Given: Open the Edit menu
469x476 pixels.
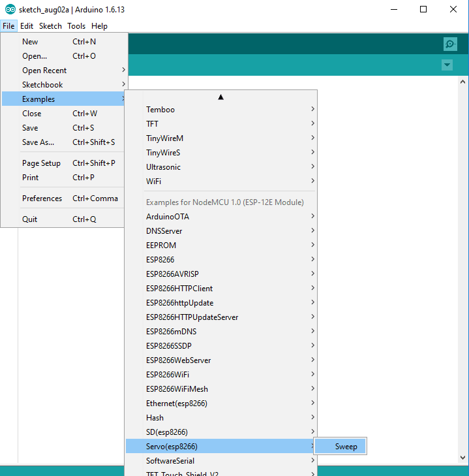Looking at the screenshot, I should coord(27,26).
